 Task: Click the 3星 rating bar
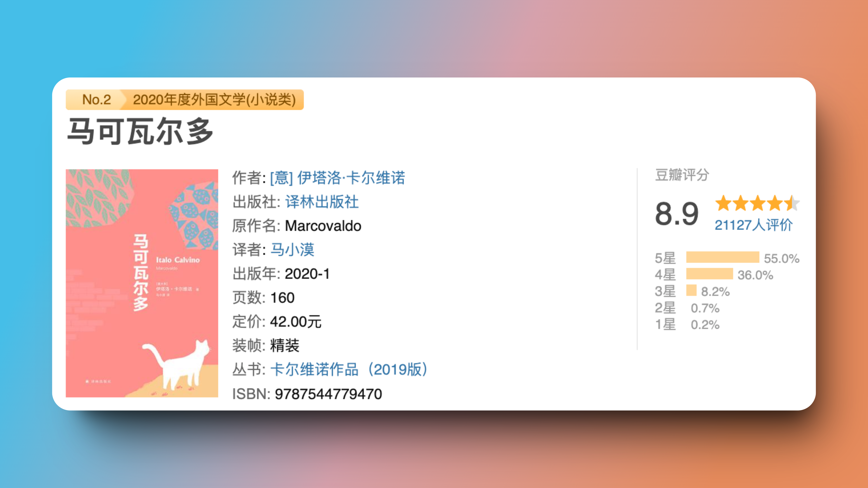(691, 290)
